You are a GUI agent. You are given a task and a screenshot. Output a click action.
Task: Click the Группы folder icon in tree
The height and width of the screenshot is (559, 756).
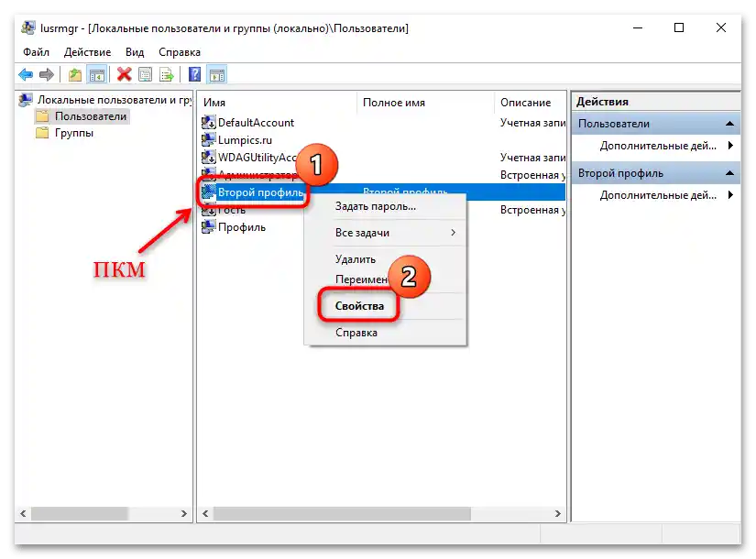point(42,133)
